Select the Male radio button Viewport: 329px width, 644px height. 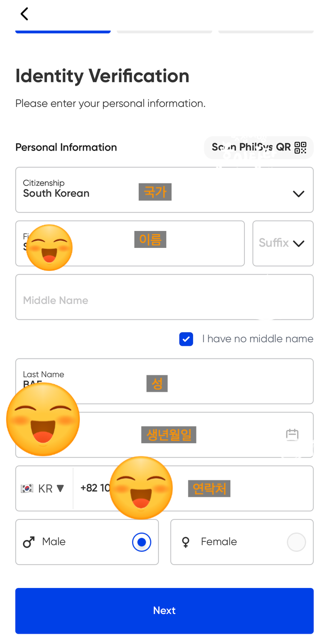[141, 542]
